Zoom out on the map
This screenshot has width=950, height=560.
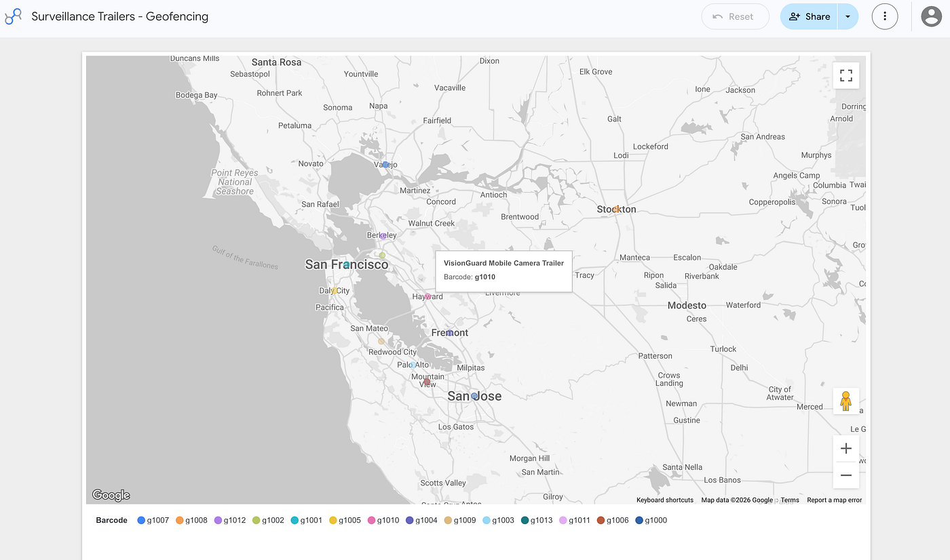[846, 475]
